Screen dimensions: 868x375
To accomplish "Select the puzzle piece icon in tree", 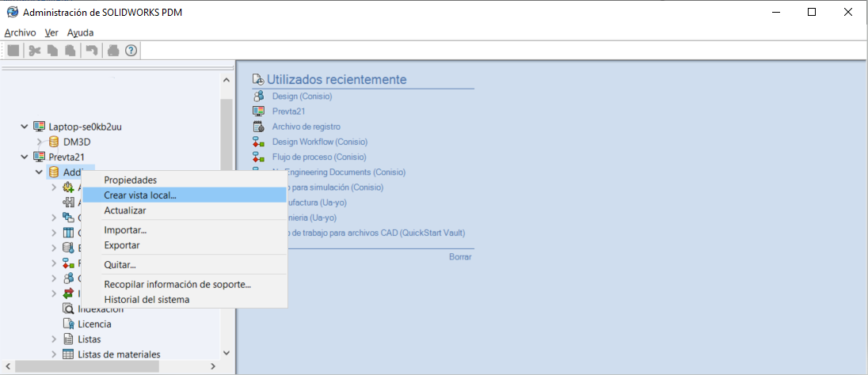I will [69, 203].
